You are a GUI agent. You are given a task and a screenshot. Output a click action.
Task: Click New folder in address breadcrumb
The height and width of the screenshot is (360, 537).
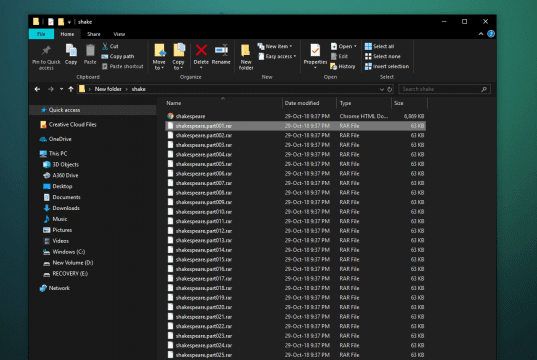108,89
